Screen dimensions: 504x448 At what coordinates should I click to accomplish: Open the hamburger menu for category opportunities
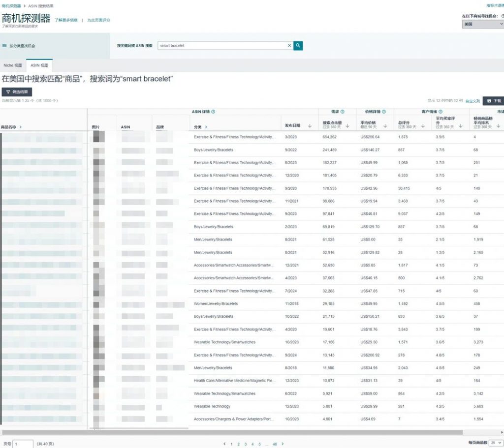(4, 46)
